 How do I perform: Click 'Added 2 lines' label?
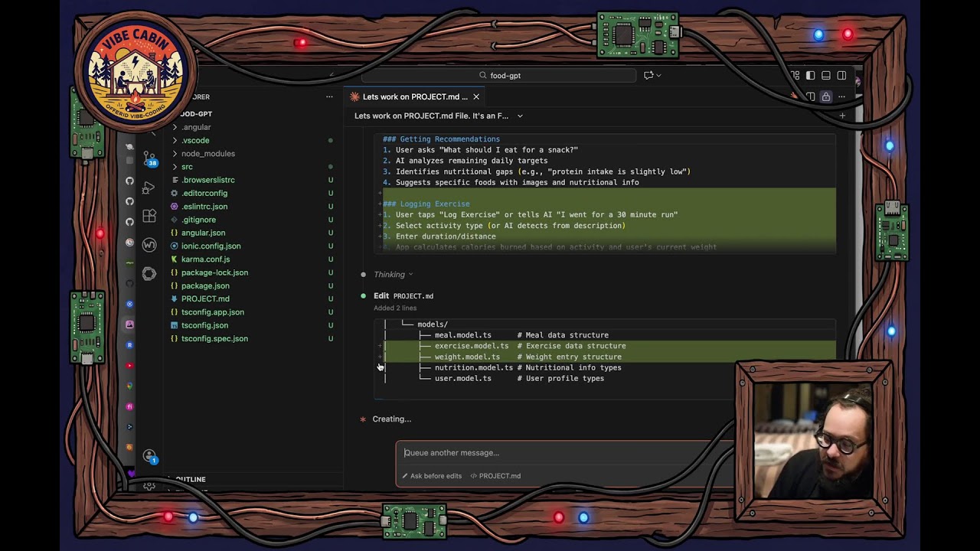pos(395,308)
